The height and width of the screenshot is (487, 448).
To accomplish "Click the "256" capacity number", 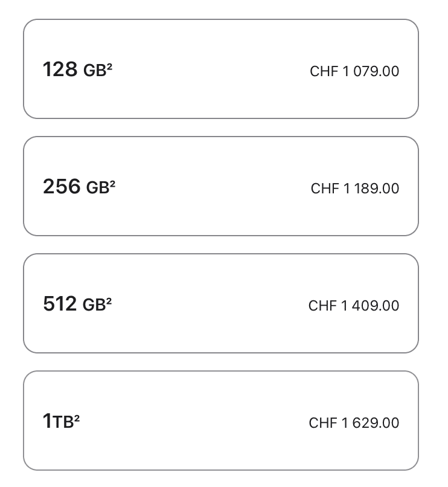I will pyautogui.click(x=62, y=187).
